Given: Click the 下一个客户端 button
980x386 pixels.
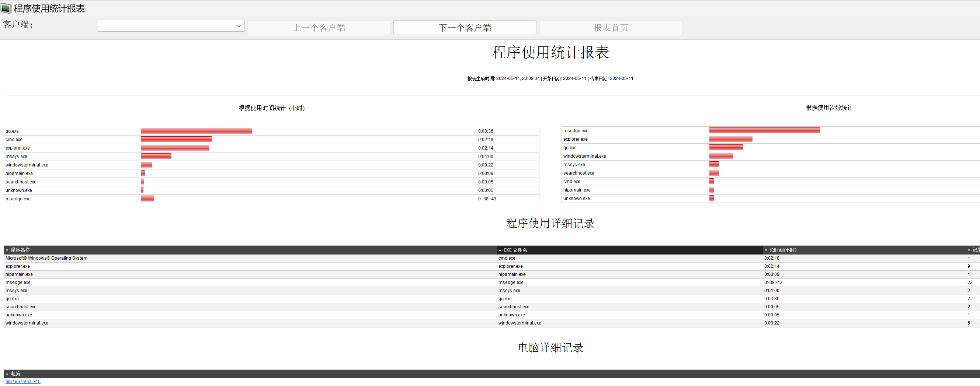Looking at the screenshot, I should (x=465, y=28).
